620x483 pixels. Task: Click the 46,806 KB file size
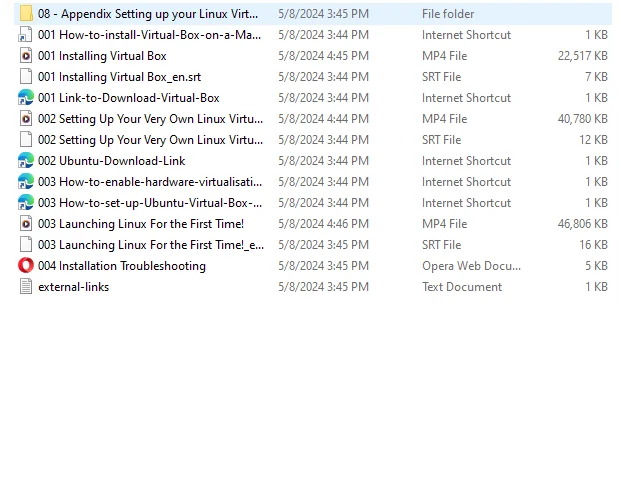tap(583, 224)
